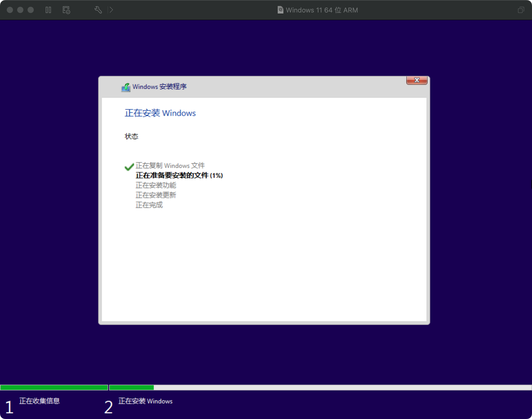Click the "状态" label
Image resolution: width=532 pixels, height=419 pixels.
[131, 136]
